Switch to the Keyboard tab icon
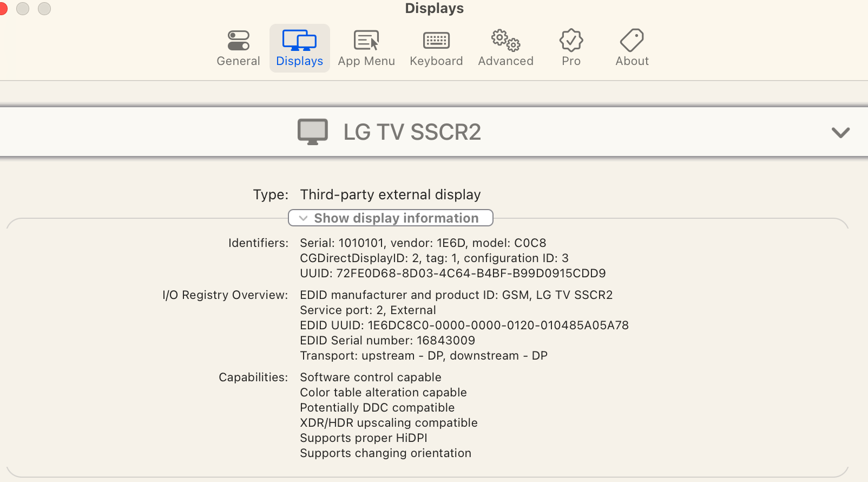Image resolution: width=868 pixels, height=482 pixels. [436, 41]
